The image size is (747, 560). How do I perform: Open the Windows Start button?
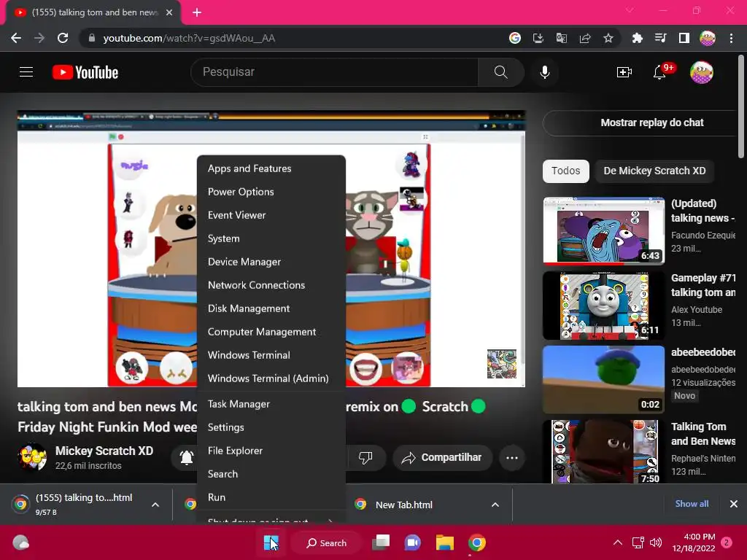click(271, 542)
